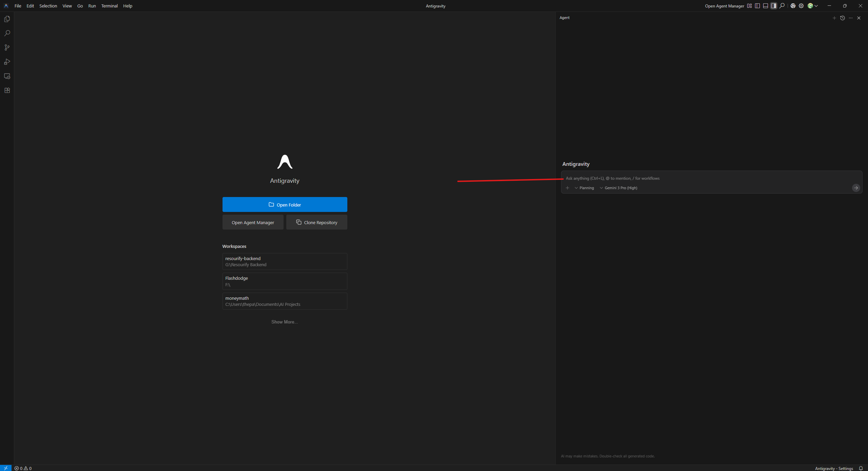
Task: Open Run and Debug view
Action: point(7,62)
